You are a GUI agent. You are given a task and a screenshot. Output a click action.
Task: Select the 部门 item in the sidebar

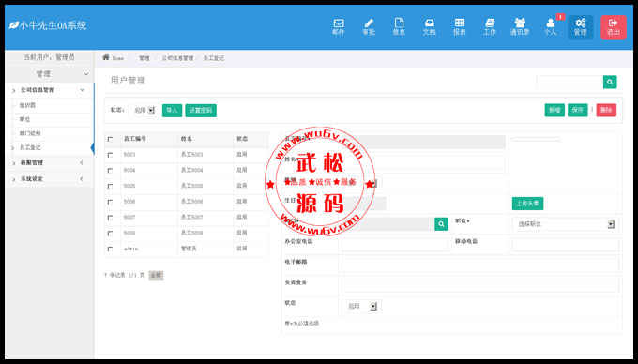[30, 133]
